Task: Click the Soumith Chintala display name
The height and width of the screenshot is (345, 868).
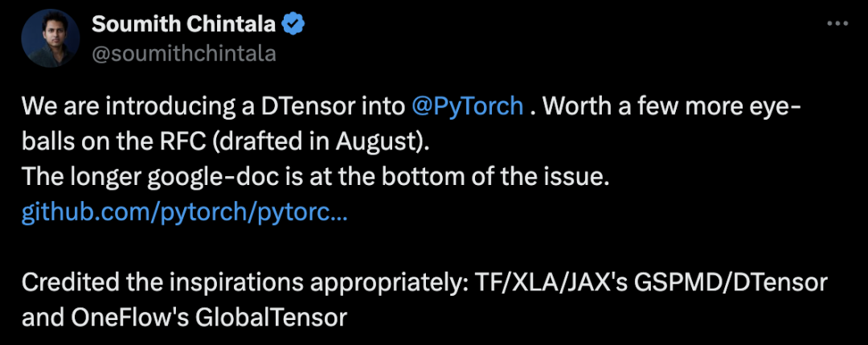Action: coord(183,25)
